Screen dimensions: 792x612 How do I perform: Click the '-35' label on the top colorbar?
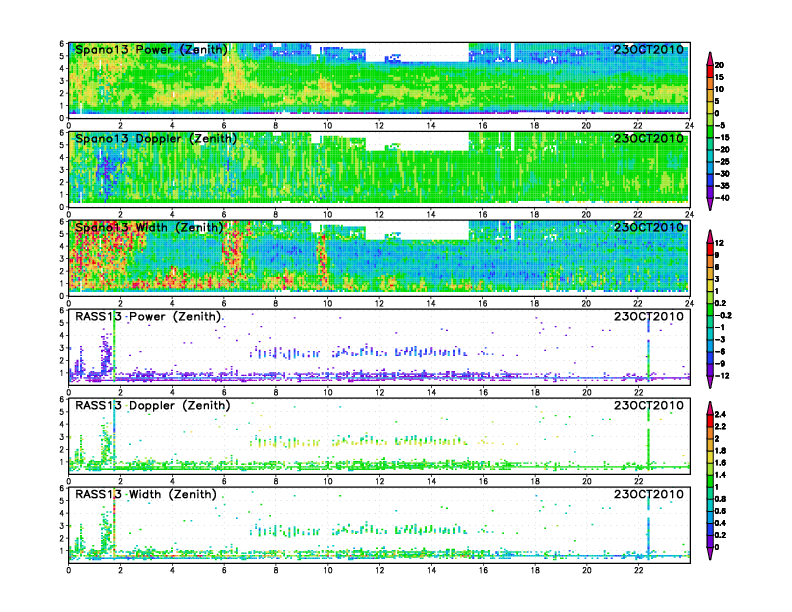pos(722,186)
